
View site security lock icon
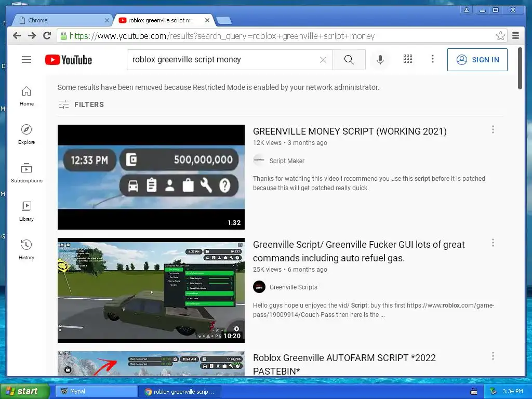pyautogui.click(x=63, y=36)
